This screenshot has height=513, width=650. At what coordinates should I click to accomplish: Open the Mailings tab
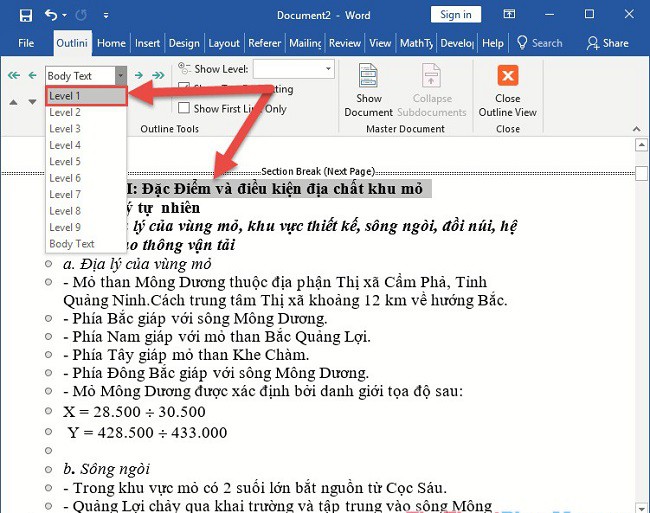tap(305, 43)
